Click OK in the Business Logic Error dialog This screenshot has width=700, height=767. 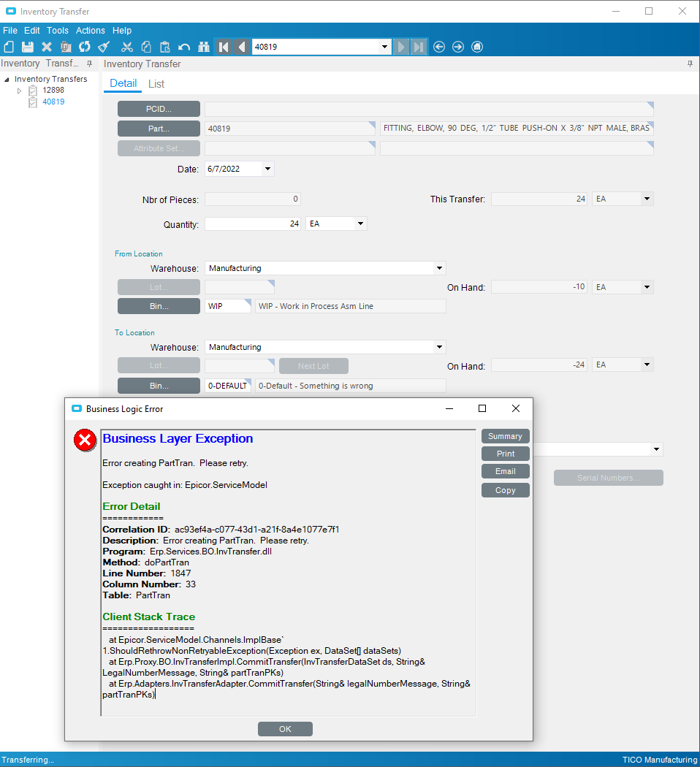(x=285, y=729)
